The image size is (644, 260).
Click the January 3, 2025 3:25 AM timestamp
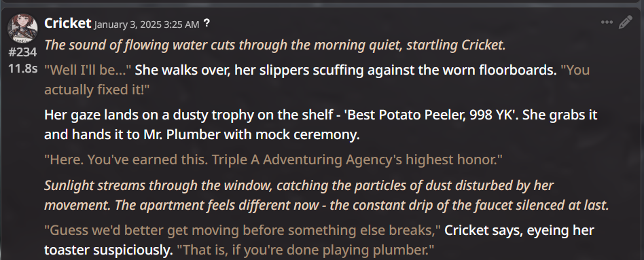tap(147, 24)
